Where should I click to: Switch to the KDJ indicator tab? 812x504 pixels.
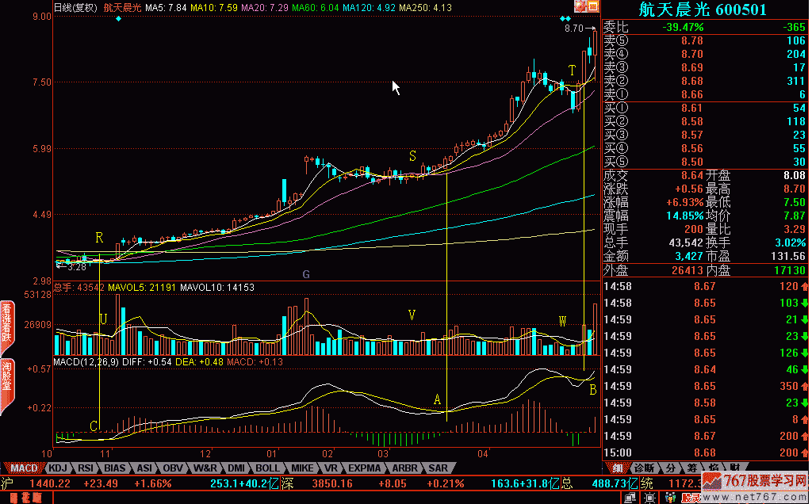click(x=59, y=468)
